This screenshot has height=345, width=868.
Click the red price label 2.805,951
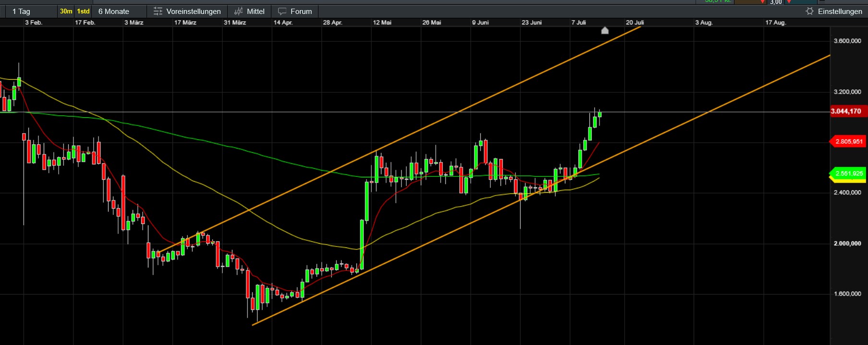[x=849, y=141]
